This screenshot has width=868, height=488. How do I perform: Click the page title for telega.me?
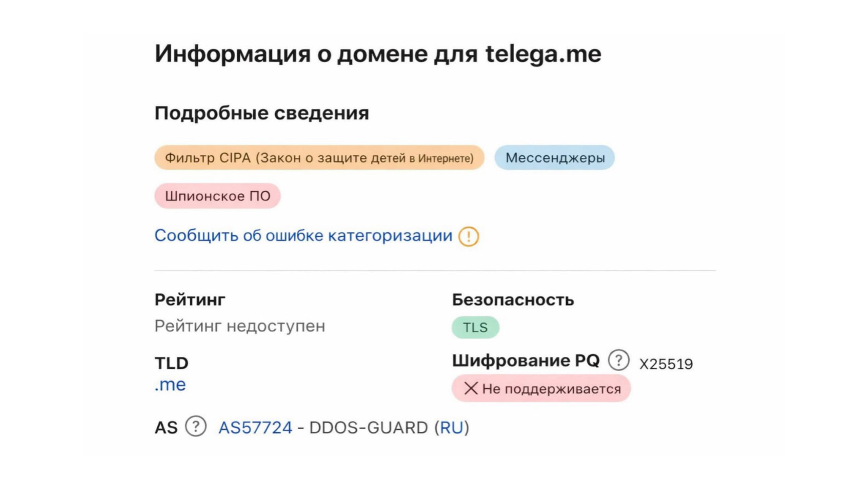click(378, 54)
